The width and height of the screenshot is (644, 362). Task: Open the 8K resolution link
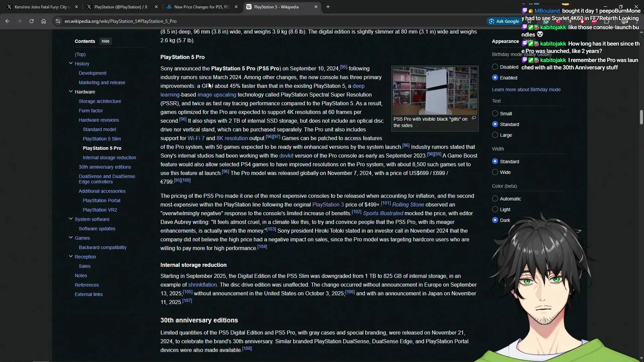click(x=232, y=138)
